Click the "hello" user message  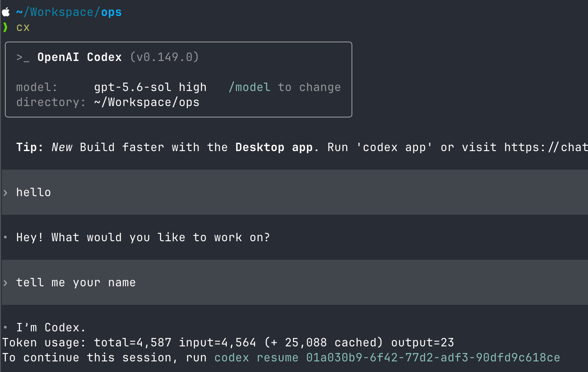point(34,192)
